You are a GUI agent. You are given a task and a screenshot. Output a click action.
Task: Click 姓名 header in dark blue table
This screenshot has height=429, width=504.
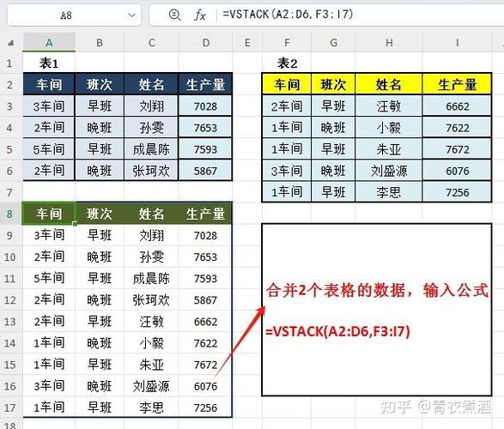151,84
